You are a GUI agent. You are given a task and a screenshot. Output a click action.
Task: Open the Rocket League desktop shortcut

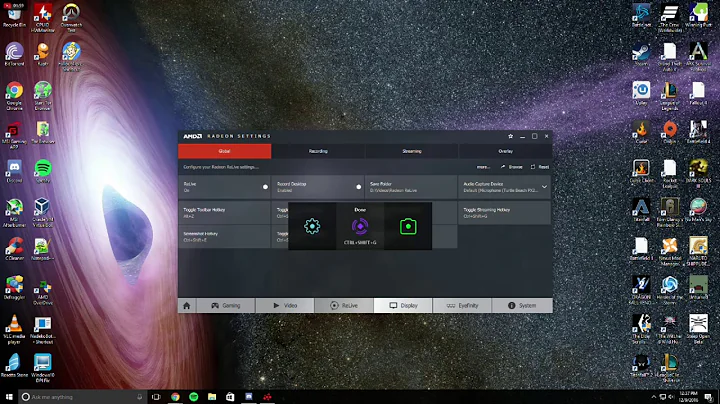pos(669,174)
